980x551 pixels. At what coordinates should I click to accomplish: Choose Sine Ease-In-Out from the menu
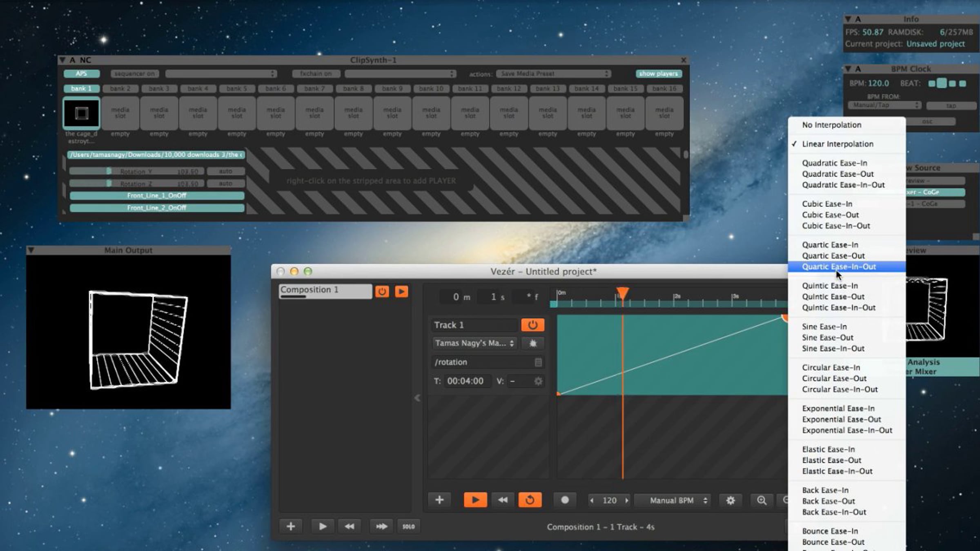833,349
